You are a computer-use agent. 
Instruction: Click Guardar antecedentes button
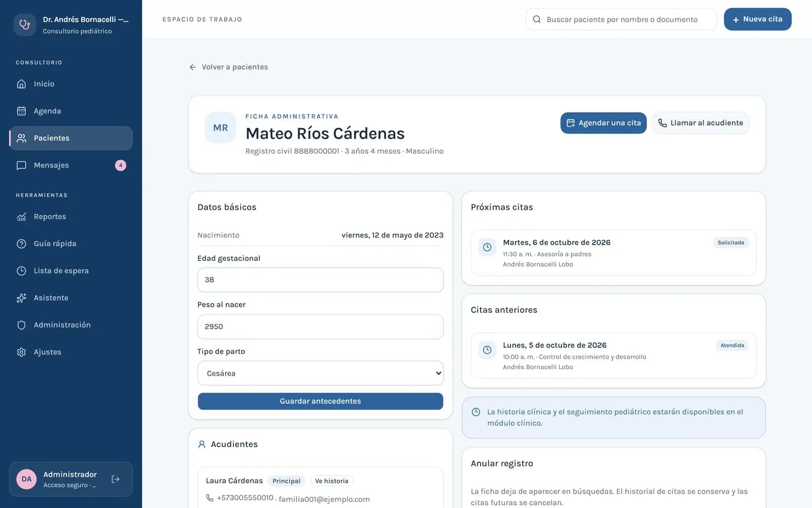(320, 401)
